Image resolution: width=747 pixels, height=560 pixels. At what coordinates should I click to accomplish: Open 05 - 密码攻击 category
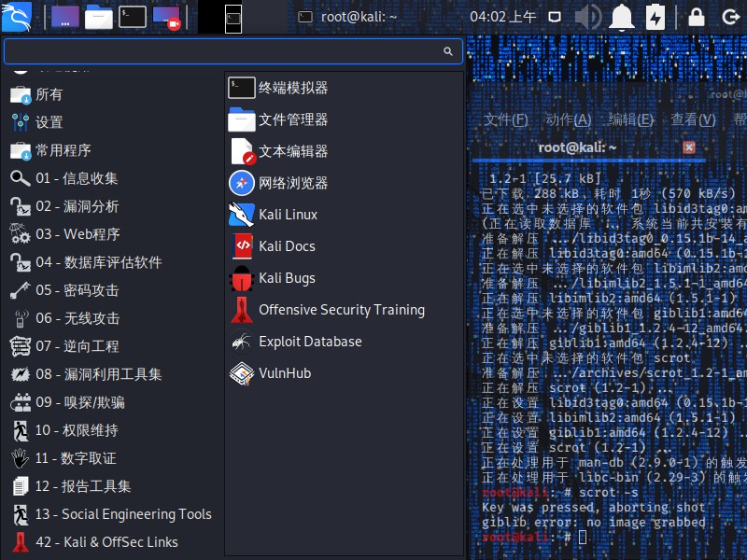pos(112,290)
